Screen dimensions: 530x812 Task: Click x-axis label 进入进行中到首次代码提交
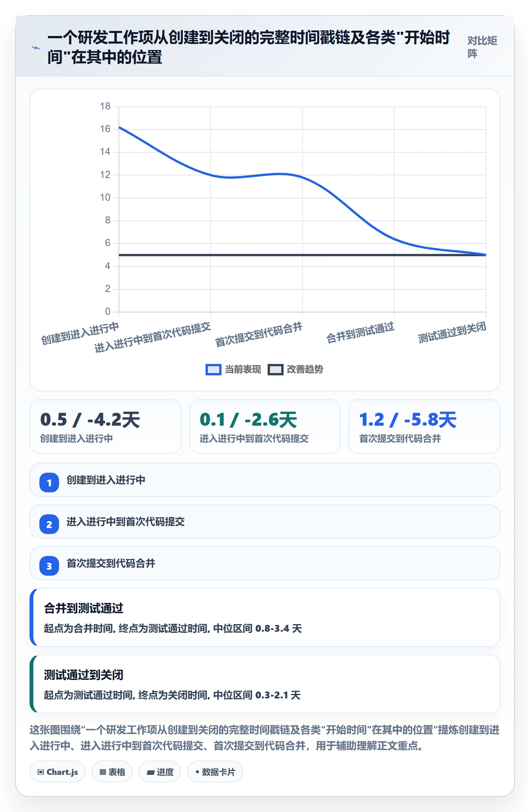(x=153, y=337)
